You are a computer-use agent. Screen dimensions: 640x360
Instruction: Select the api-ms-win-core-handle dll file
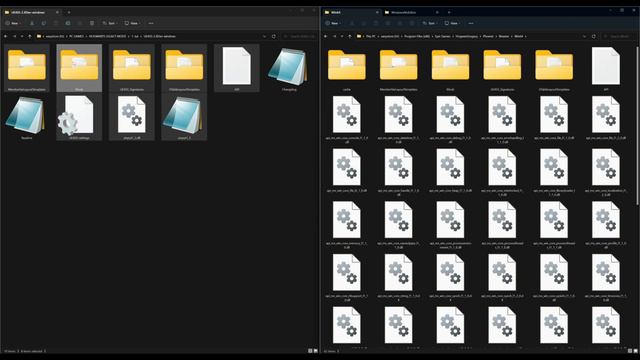[x=398, y=172]
